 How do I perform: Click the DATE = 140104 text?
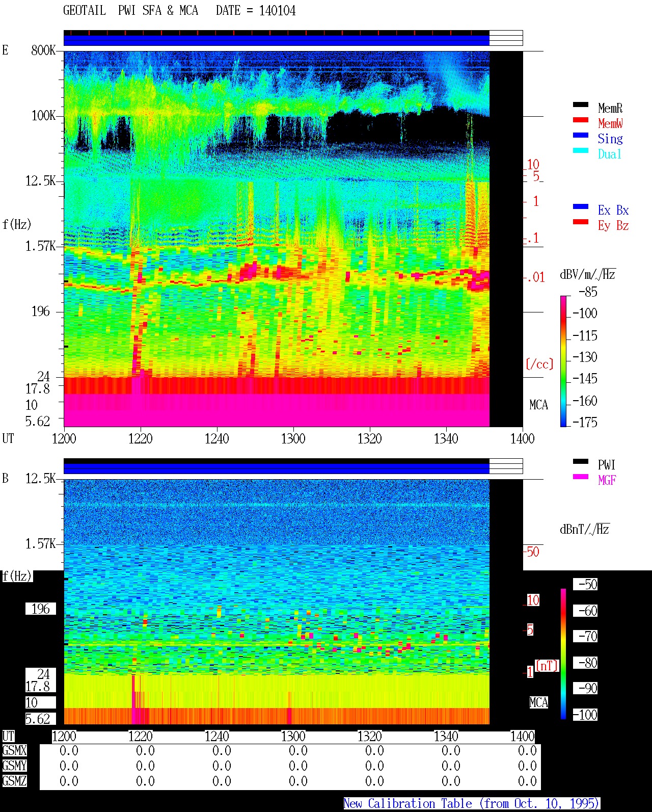tap(256, 11)
